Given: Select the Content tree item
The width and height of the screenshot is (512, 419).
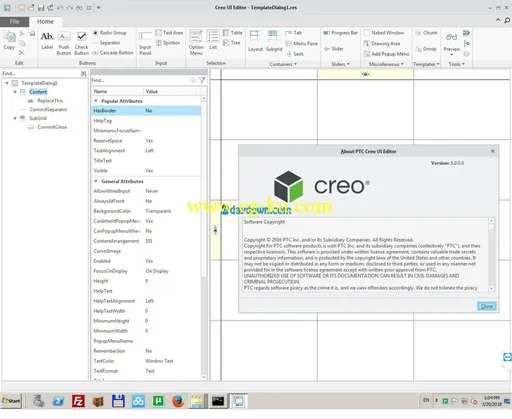Looking at the screenshot, I should click(x=38, y=92).
